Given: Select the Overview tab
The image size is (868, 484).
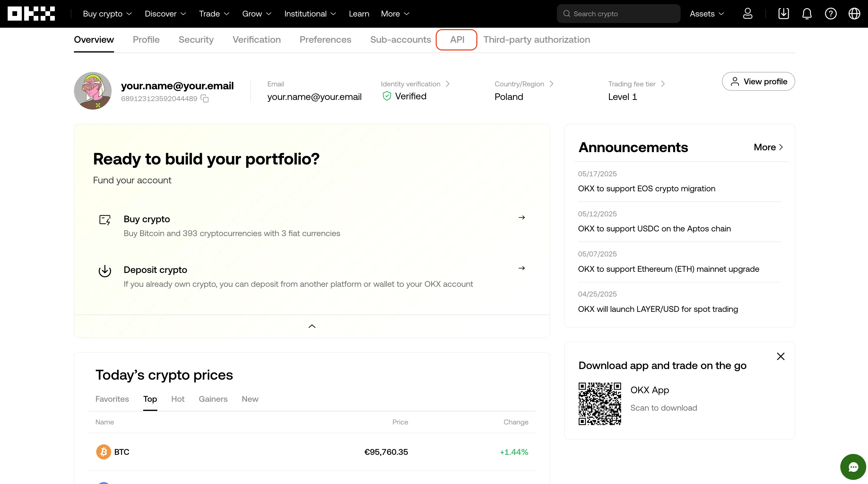Looking at the screenshot, I should click(x=94, y=39).
